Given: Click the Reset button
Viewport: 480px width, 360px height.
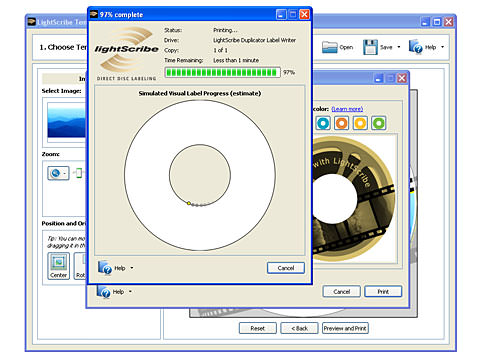Looking at the screenshot, I should click(x=258, y=328).
